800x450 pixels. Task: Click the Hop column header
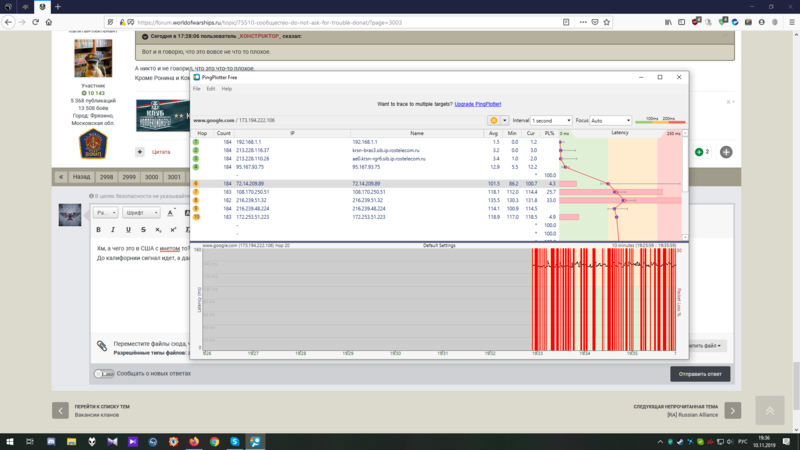pyautogui.click(x=202, y=133)
